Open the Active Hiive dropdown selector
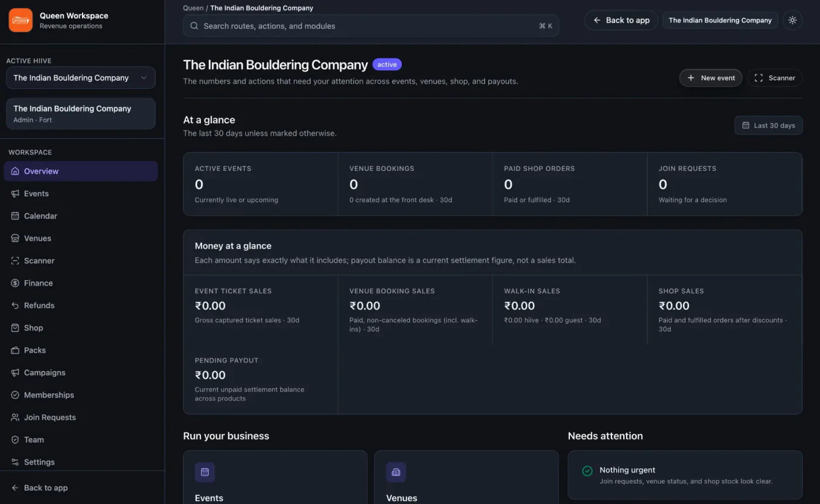The width and height of the screenshot is (820, 504). pyautogui.click(x=81, y=78)
